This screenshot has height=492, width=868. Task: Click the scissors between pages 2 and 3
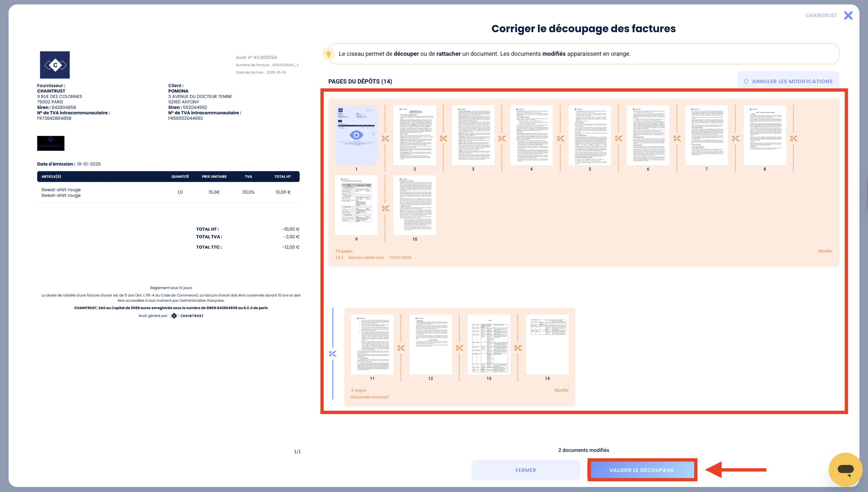click(x=444, y=139)
